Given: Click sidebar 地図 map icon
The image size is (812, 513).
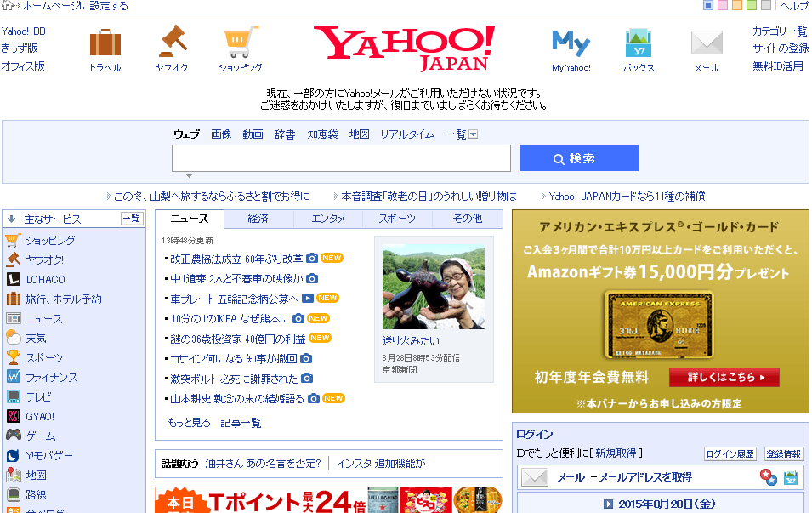Looking at the screenshot, I should (13, 475).
